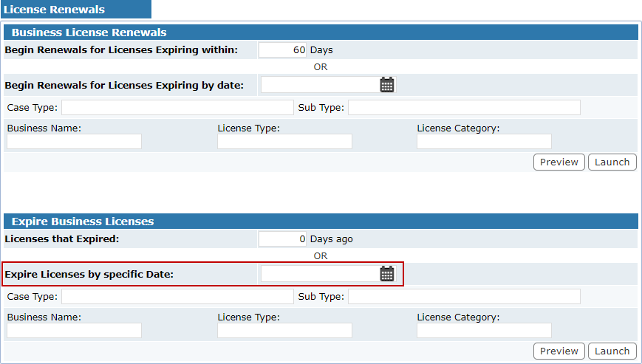Focus the 60 Days renewal field

pyautogui.click(x=282, y=50)
